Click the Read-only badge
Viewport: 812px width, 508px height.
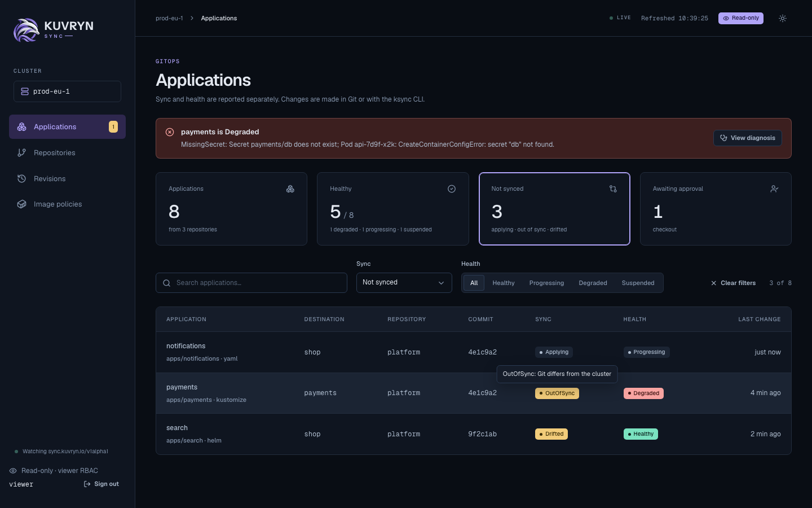coord(741,18)
